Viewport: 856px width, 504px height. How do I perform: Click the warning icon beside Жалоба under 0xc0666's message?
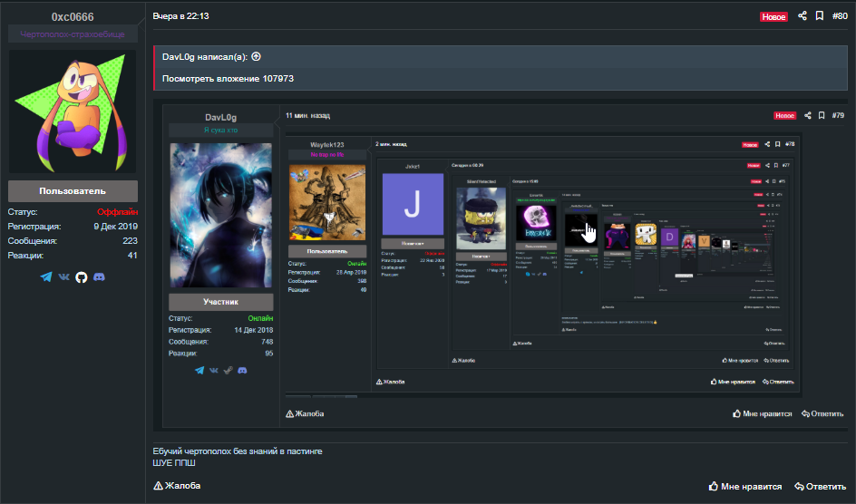pyautogui.click(x=158, y=486)
